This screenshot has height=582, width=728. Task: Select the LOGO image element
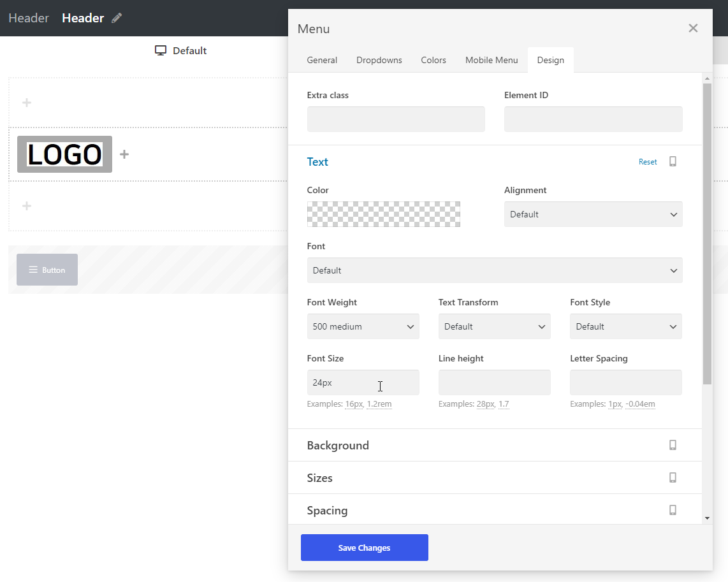coord(64,154)
